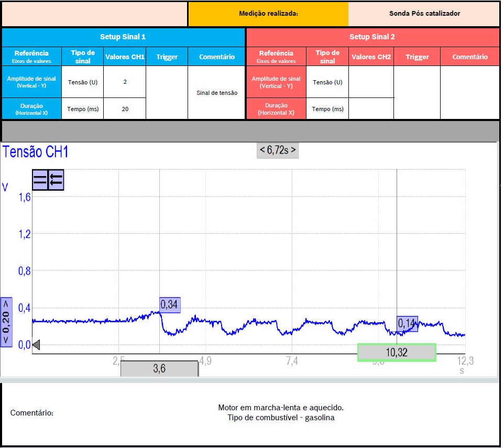Select the Setup Sinal 1 header
504x448 pixels.
123,37
